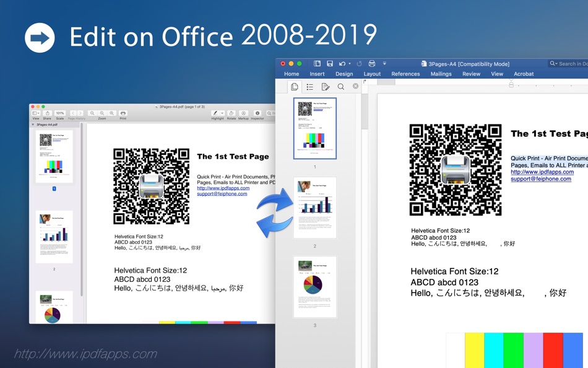Viewport: 588px width, 368px height.
Task: Click "The 1st Test Page" heading in Preview
Action: point(233,157)
